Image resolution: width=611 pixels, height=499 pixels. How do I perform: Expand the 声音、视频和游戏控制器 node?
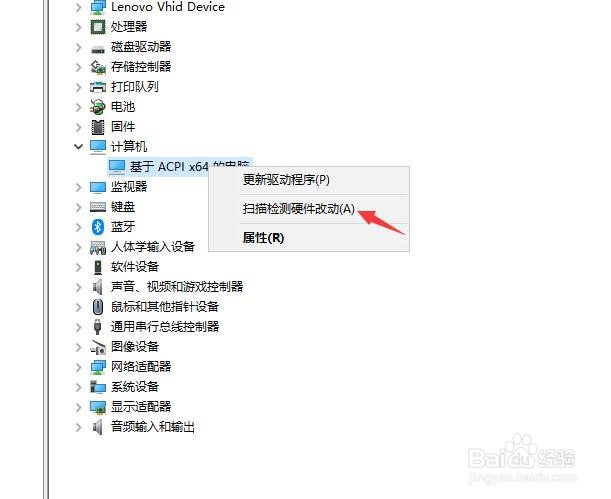pyautogui.click(x=79, y=287)
